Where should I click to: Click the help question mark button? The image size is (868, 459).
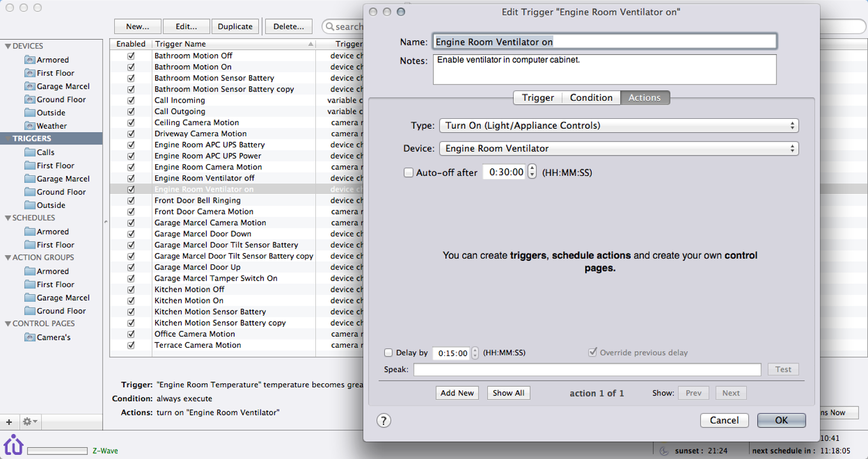(x=384, y=421)
